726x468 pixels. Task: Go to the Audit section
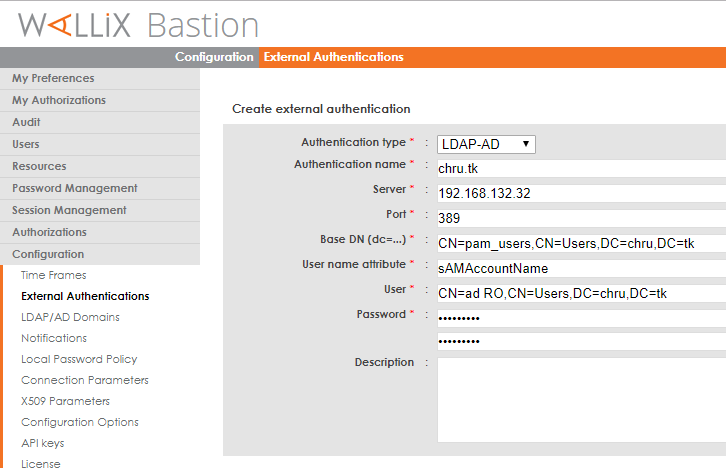pos(26,122)
